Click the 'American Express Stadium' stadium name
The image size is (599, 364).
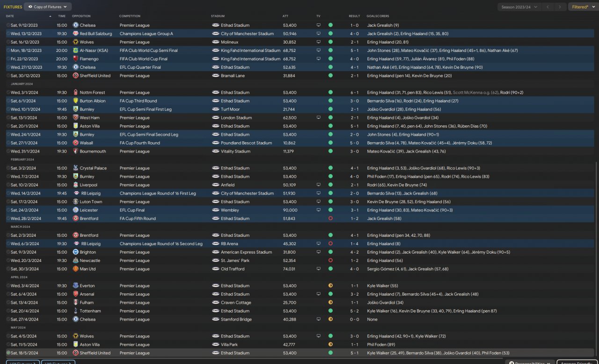click(246, 252)
